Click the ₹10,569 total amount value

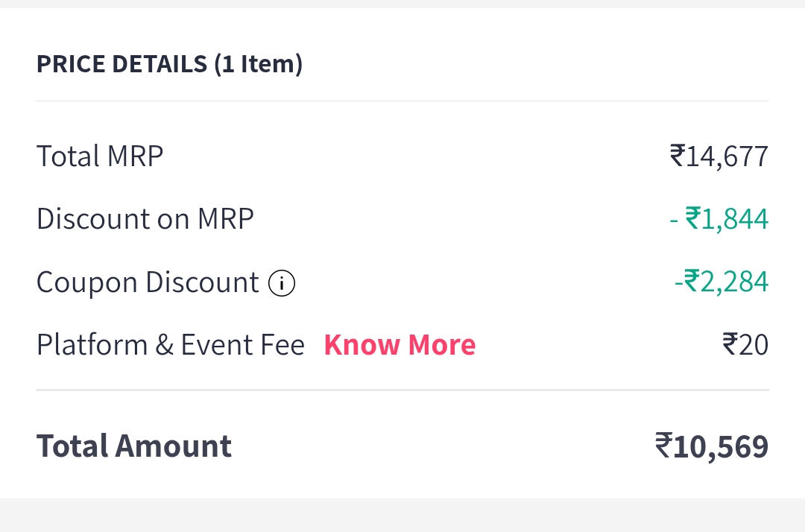712,446
